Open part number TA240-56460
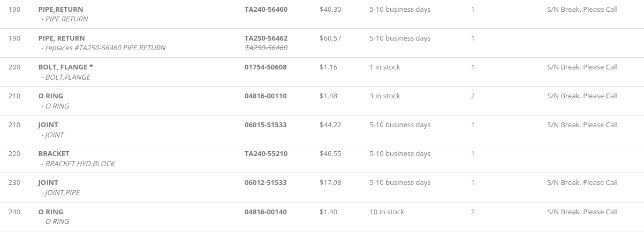 click(266, 10)
